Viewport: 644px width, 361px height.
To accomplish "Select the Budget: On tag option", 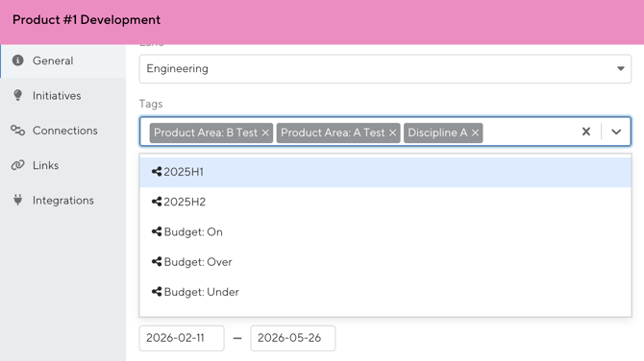I will point(384,231).
